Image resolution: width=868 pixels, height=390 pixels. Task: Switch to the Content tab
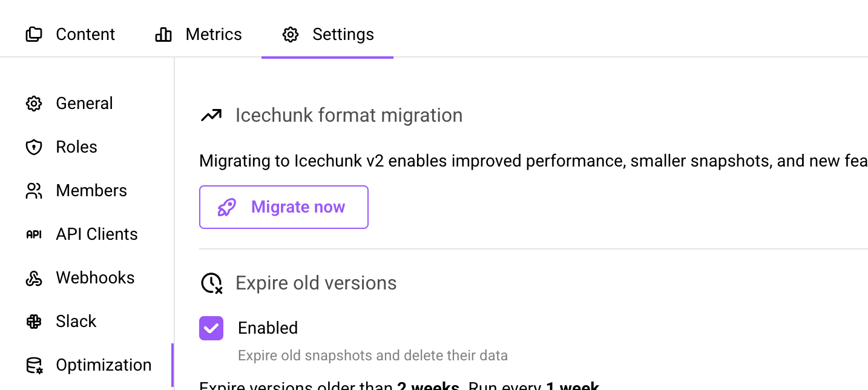click(x=85, y=34)
